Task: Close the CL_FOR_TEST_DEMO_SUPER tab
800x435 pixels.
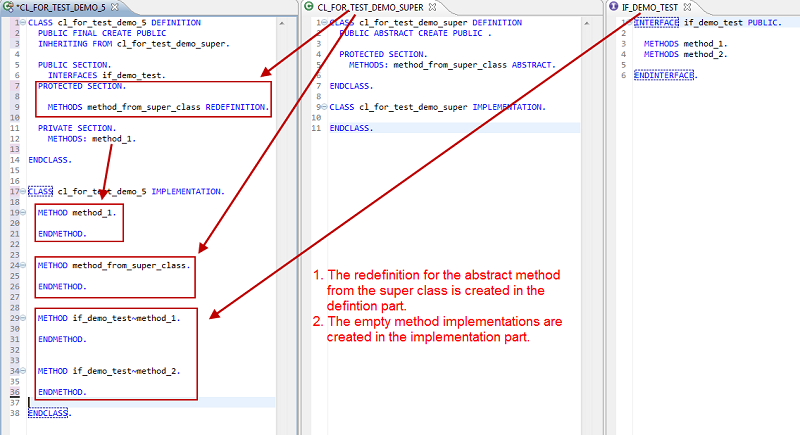Action: pos(432,7)
